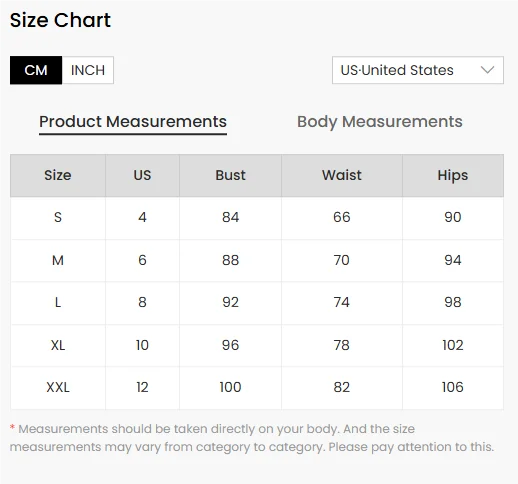Click the Waist column header
Screen dimensions: 518x484
(x=342, y=175)
